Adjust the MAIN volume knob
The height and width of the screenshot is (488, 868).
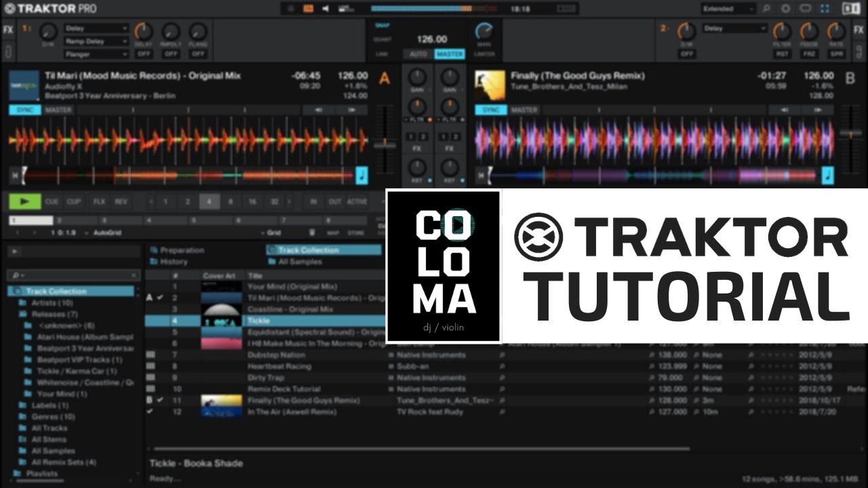(484, 31)
